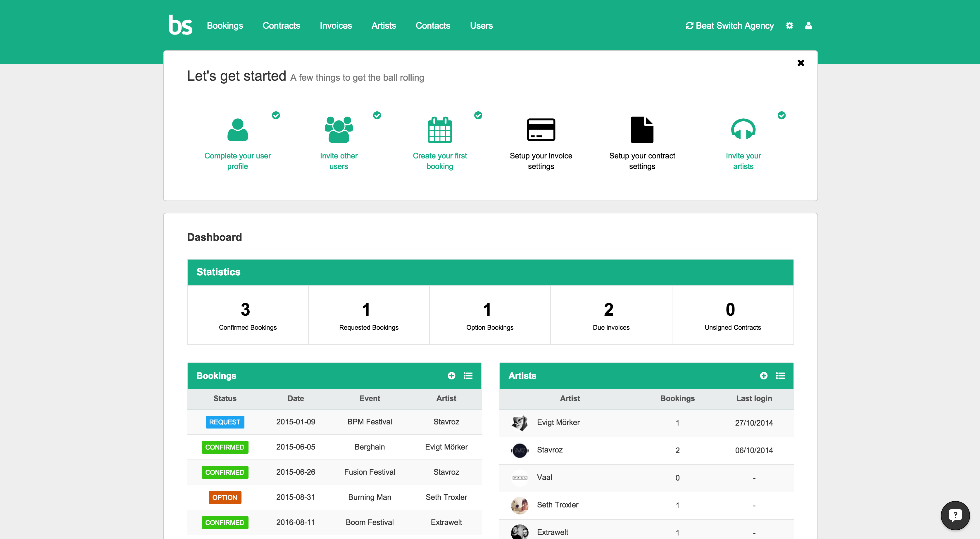Open the Invoices menu item

tap(336, 25)
